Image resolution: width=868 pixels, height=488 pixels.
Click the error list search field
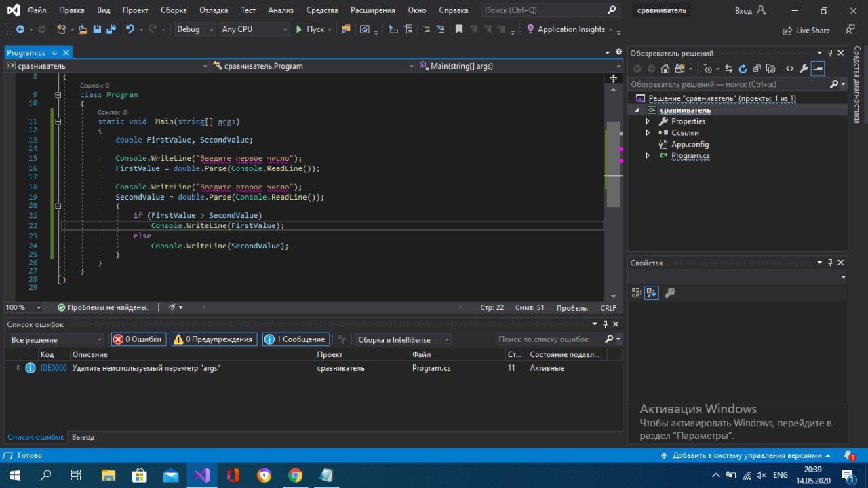(547, 339)
